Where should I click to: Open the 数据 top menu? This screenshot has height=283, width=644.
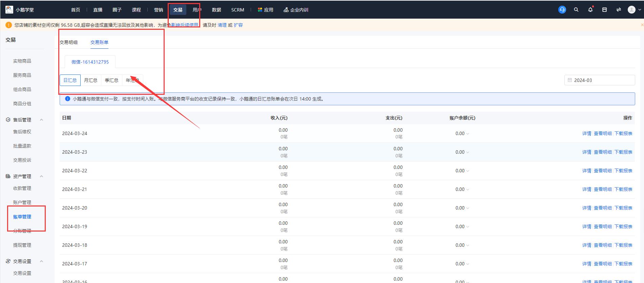[216, 10]
